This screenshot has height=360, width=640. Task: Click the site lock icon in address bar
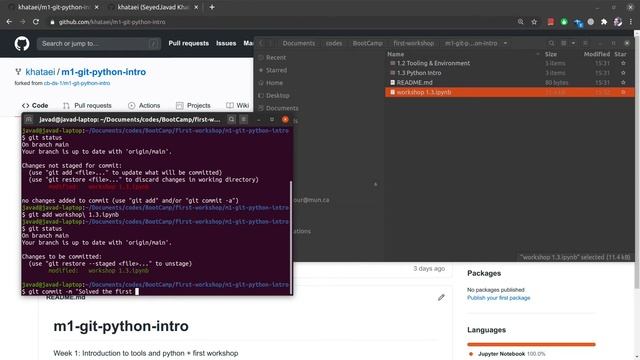[x=52, y=22]
